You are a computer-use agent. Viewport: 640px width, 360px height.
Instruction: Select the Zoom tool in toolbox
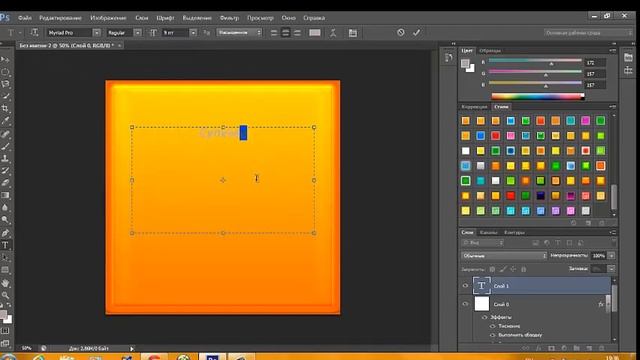pos(5,295)
